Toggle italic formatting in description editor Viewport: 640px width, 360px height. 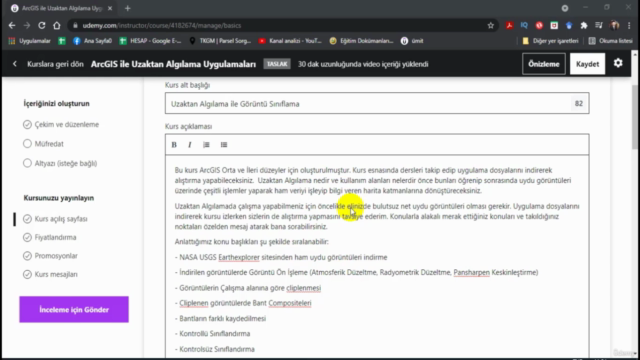tap(190, 144)
